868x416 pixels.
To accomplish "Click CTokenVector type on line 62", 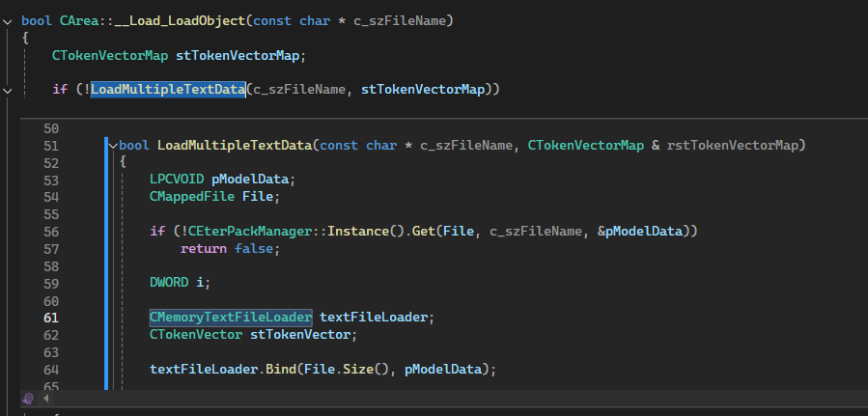I will tap(196, 335).
